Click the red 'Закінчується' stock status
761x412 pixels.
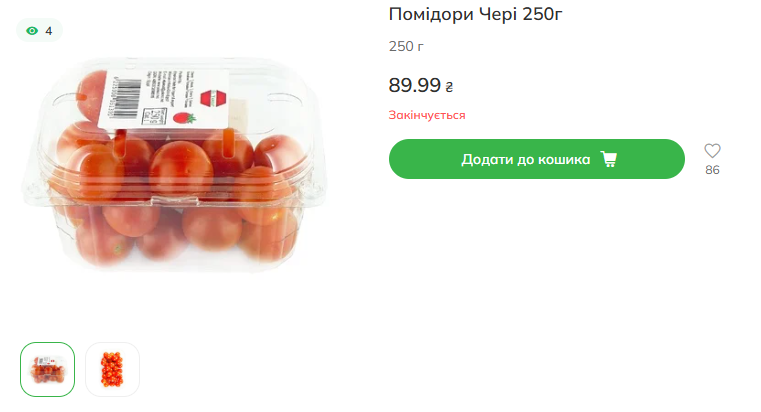click(x=427, y=115)
